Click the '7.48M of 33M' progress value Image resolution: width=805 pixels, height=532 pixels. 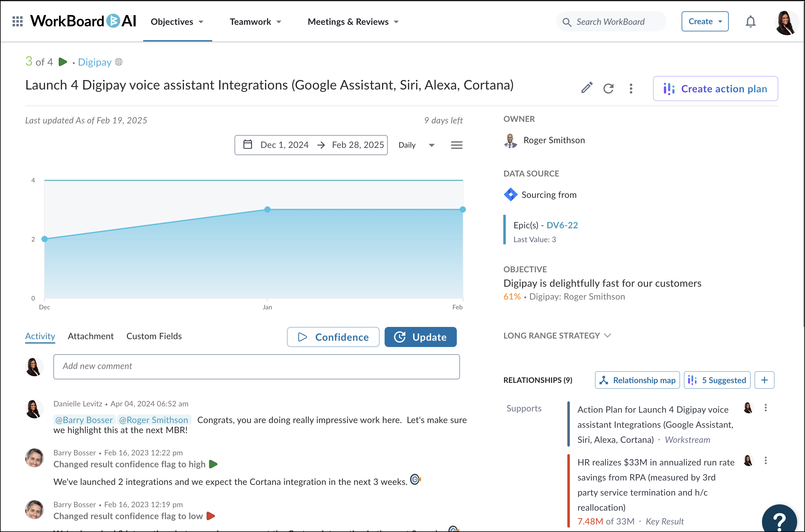(606, 522)
